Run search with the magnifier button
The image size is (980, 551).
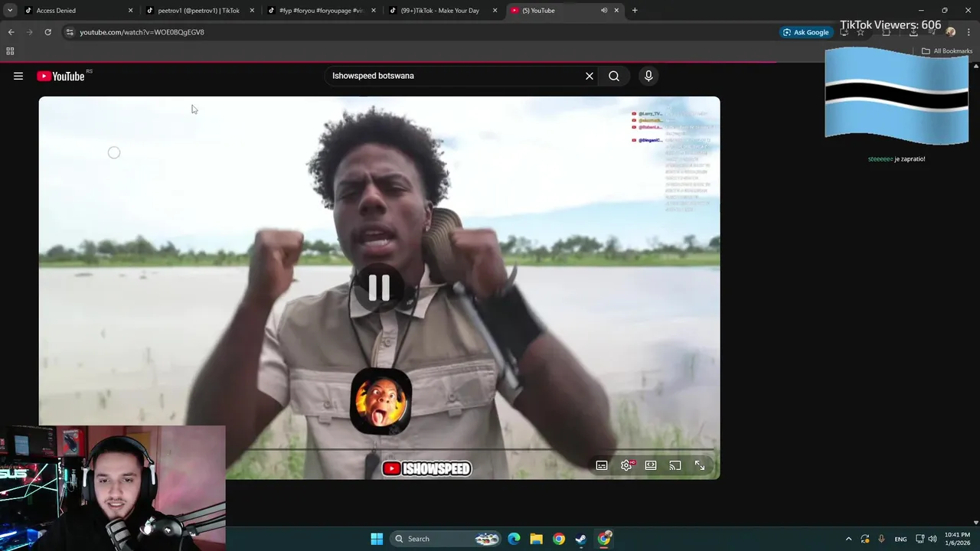[614, 76]
